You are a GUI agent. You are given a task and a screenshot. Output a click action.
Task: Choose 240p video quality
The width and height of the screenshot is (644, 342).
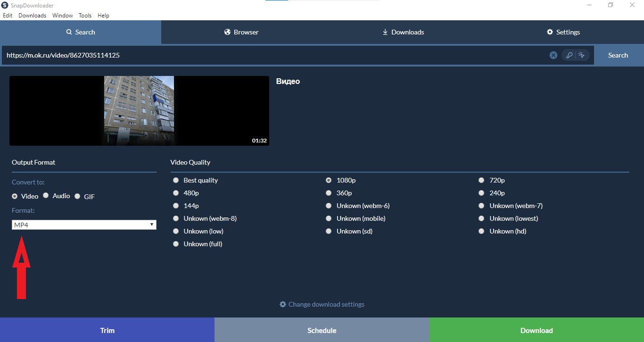(x=481, y=193)
